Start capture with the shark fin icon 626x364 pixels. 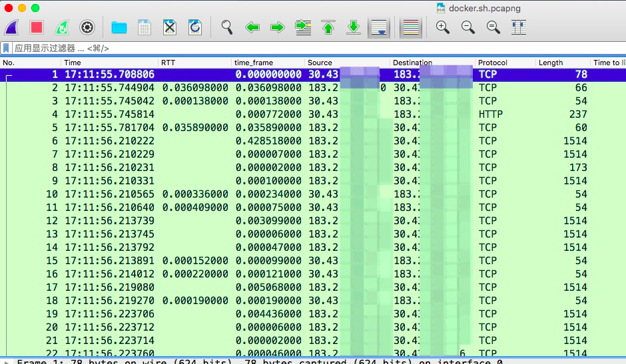click(x=12, y=27)
